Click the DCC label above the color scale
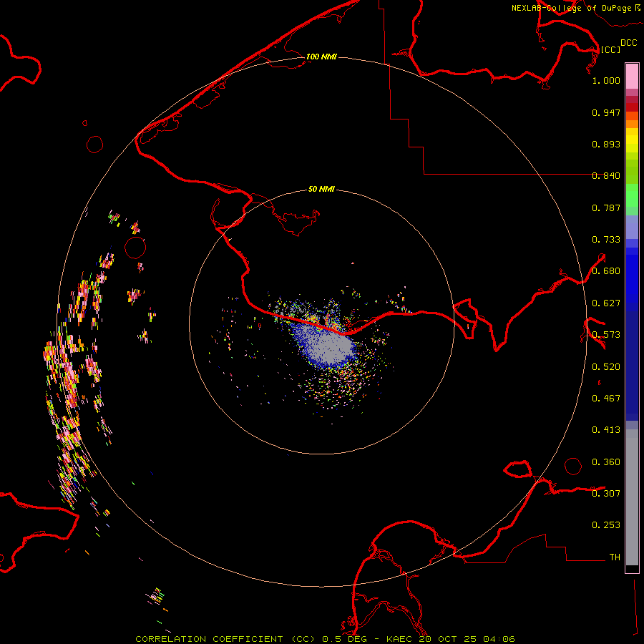 click(628, 43)
